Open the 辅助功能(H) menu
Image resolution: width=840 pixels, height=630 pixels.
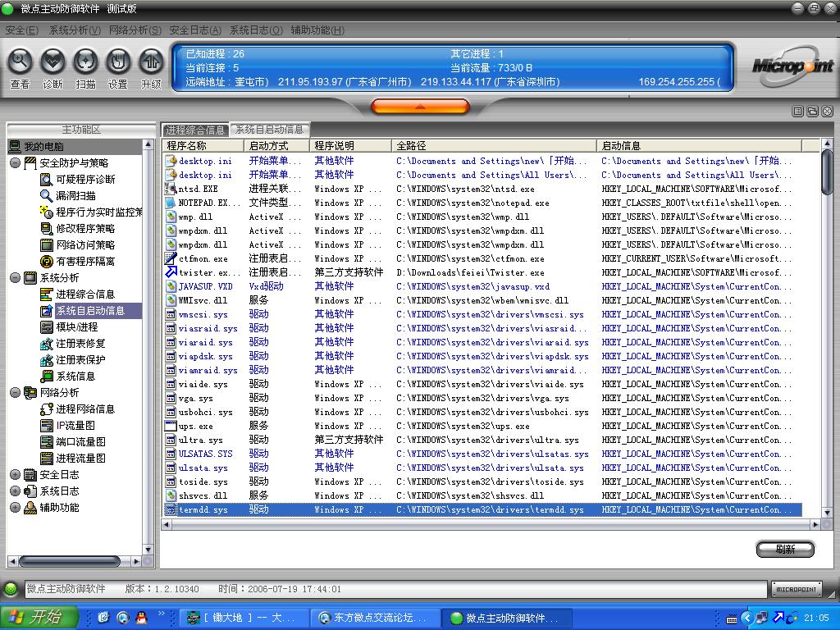click(x=317, y=30)
